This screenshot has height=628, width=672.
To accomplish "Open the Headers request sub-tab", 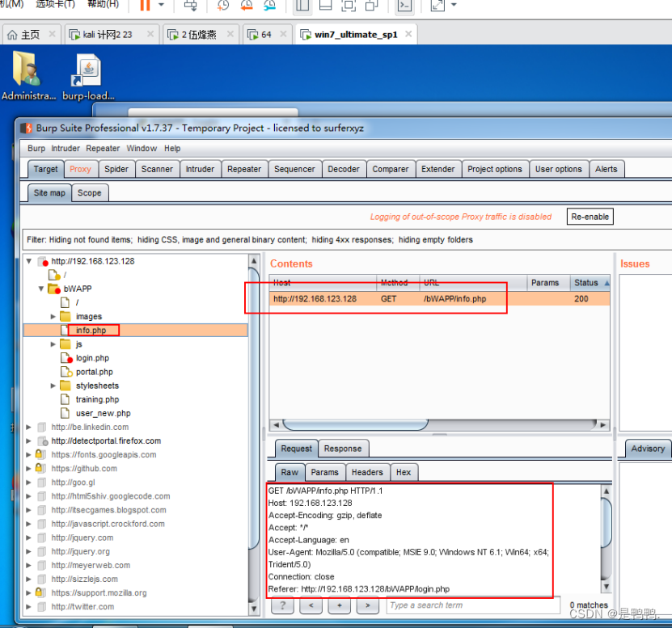I will (367, 472).
